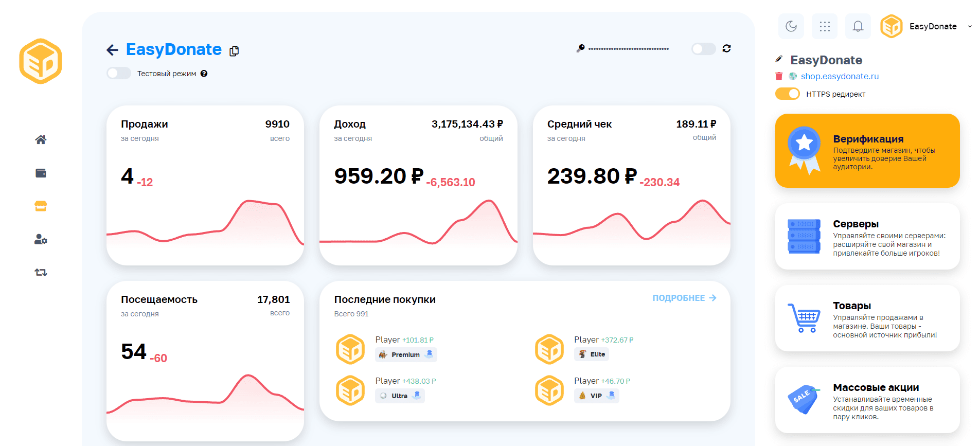980x446 pixels.
Task: Refresh the key using the circular arrows icon
Action: [x=726, y=48]
